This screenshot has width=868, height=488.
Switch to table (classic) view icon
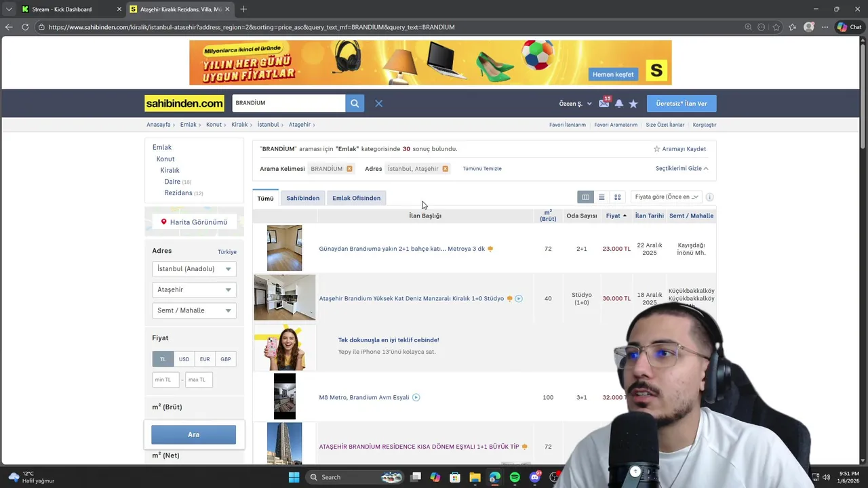coord(585,197)
